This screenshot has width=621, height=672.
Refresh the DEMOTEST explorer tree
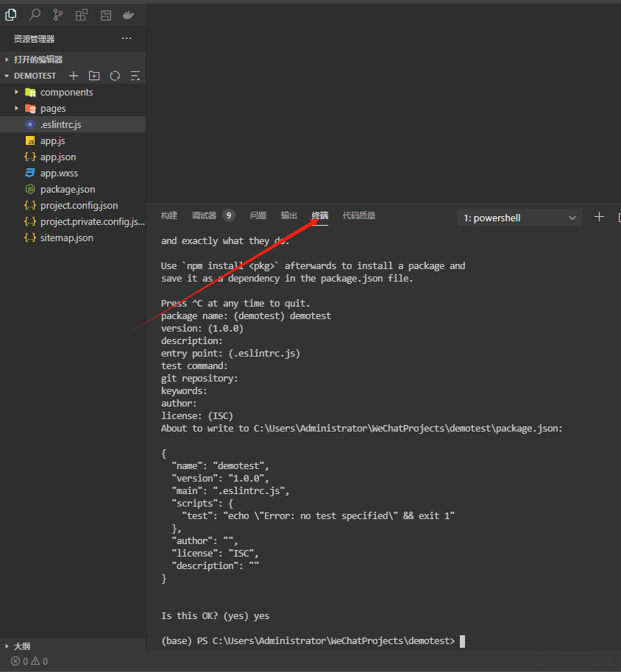coord(115,76)
